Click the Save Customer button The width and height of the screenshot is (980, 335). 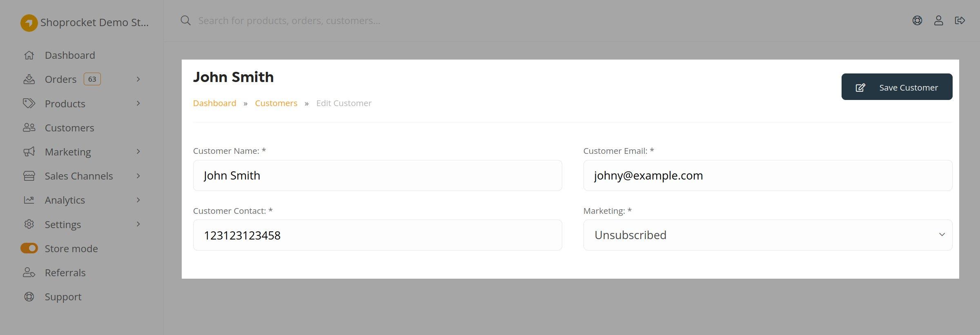click(x=897, y=87)
